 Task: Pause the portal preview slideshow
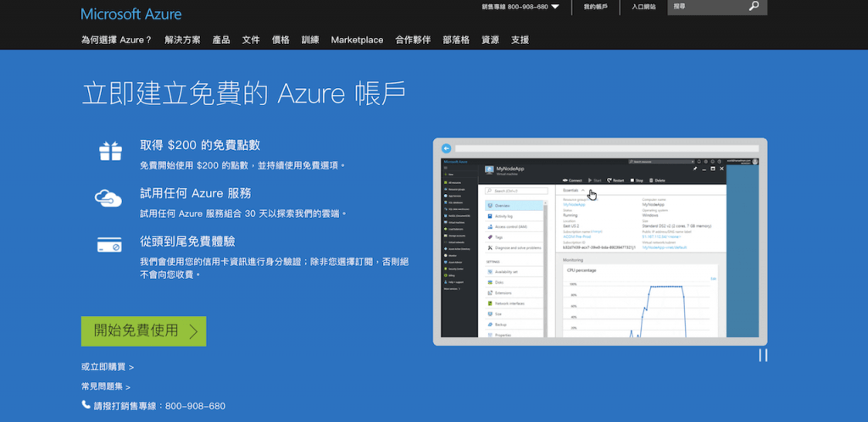(x=763, y=355)
